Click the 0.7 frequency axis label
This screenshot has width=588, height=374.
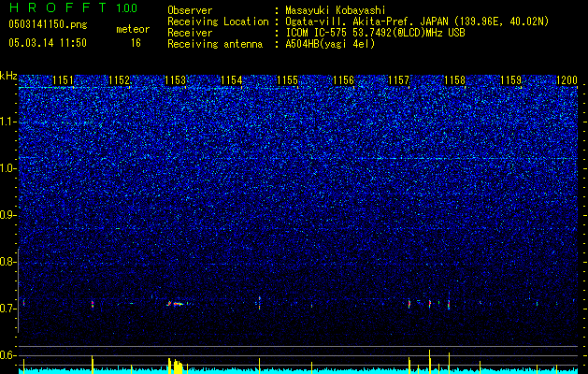click(x=7, y=309)
